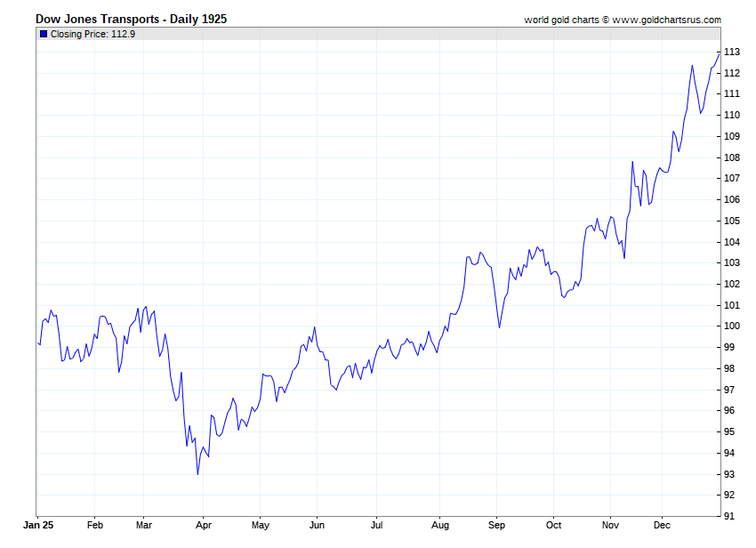Click the 91 y-axis value
Viewport: 756px width, 548px height.
[x=729, y=516]
